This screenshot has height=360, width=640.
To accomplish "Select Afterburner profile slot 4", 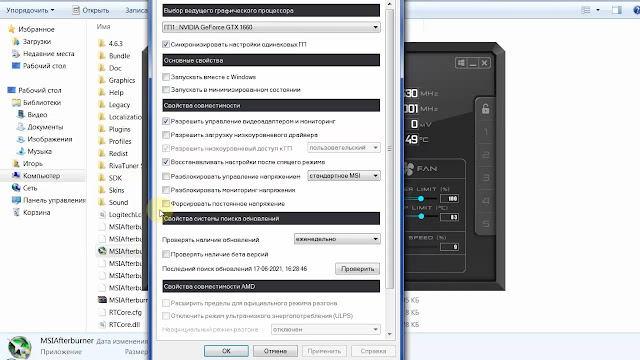I will (x=486, y=201).
